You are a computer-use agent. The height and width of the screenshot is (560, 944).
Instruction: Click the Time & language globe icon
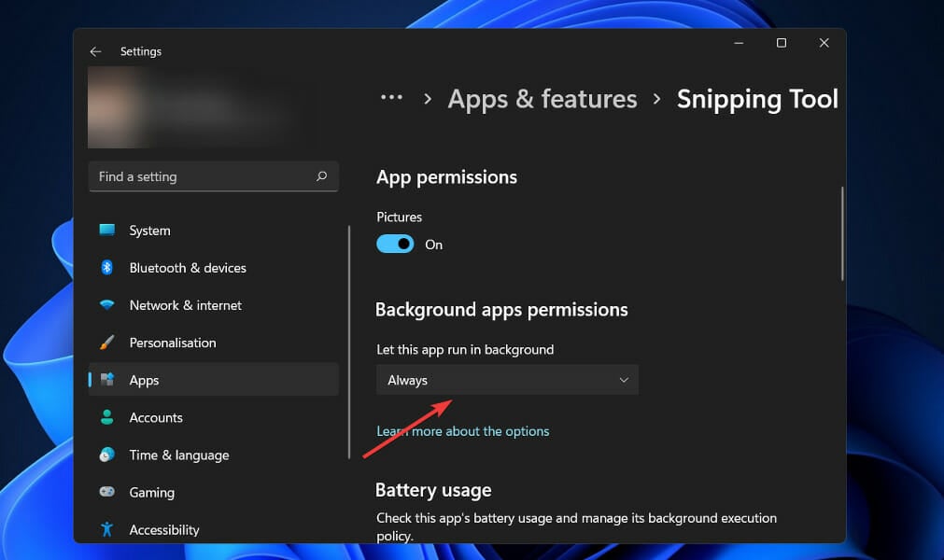click(x=107, y=455)
